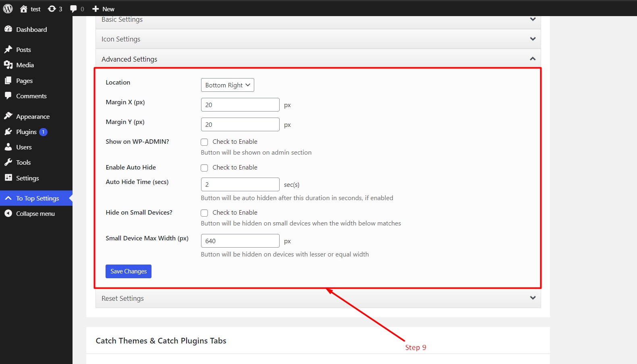Screen dimensions: 637x364
Task: Click the Small Device Max Width field
Action: 240,241
